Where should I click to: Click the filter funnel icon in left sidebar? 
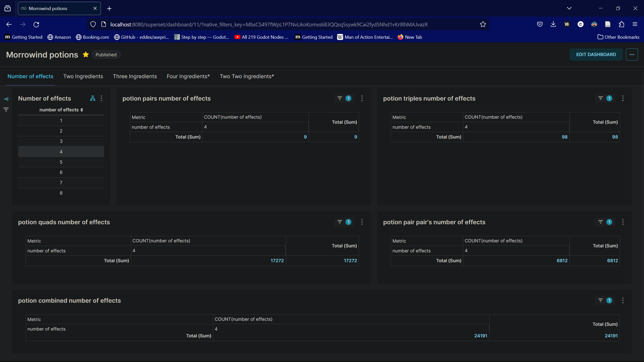coord(6,110)
